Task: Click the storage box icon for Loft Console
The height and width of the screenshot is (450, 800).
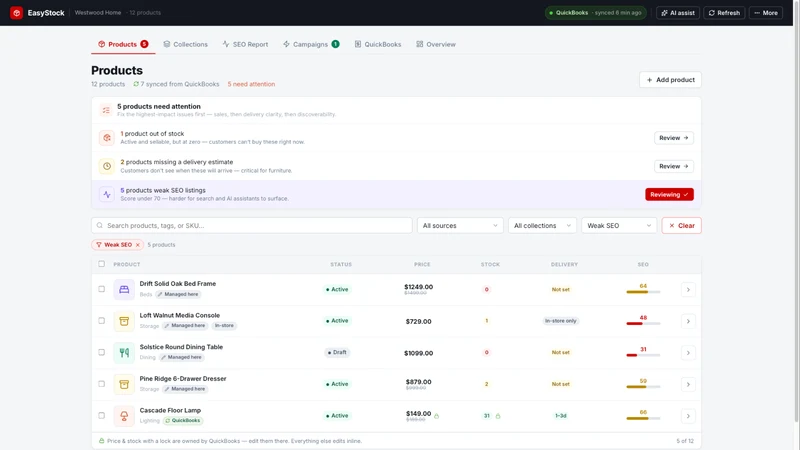Action: (124, 321)
